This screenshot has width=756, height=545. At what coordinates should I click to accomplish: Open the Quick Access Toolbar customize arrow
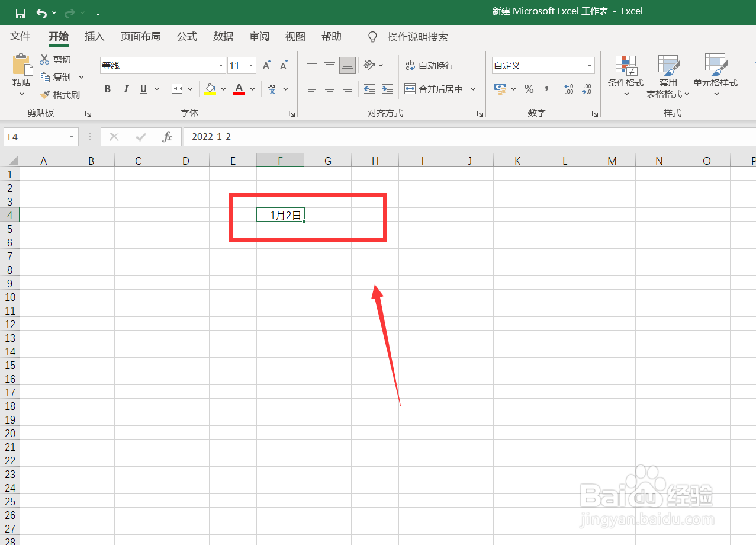click(98, 13)
